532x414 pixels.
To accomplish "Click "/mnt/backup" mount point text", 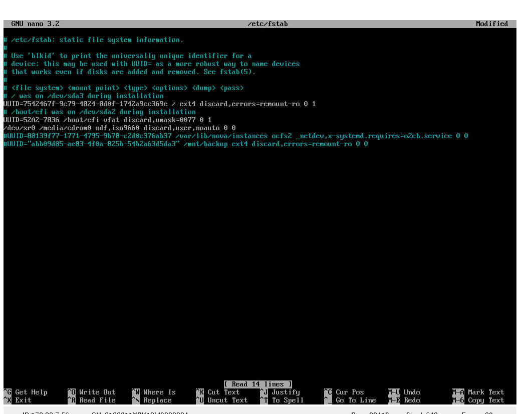I will pos(205,144).
